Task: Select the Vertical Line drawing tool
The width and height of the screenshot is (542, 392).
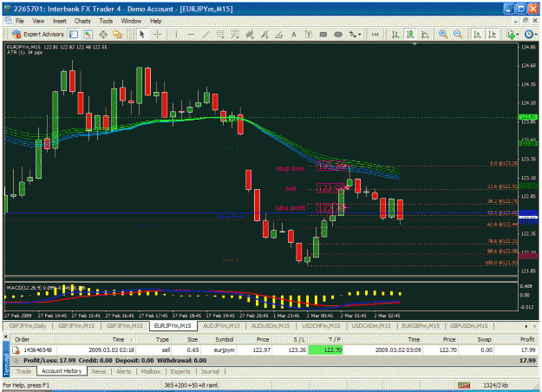Action: point(176,34)
